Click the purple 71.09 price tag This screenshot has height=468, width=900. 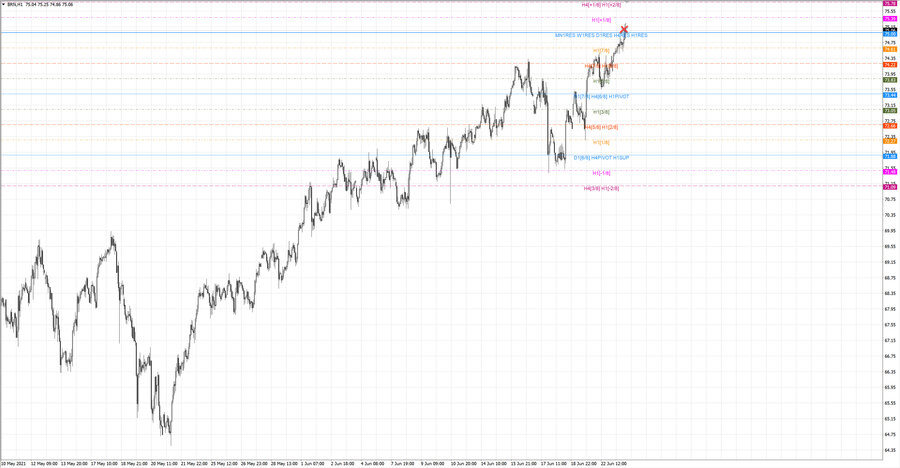click(890, 187)
